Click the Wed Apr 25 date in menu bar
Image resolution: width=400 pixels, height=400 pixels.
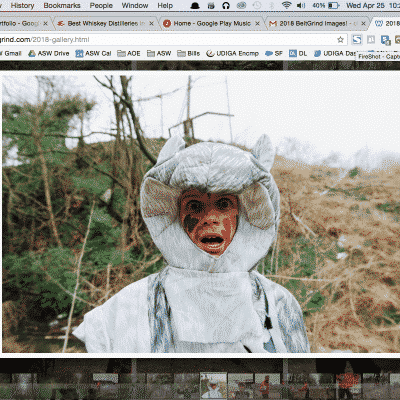(x=365, y=6)
